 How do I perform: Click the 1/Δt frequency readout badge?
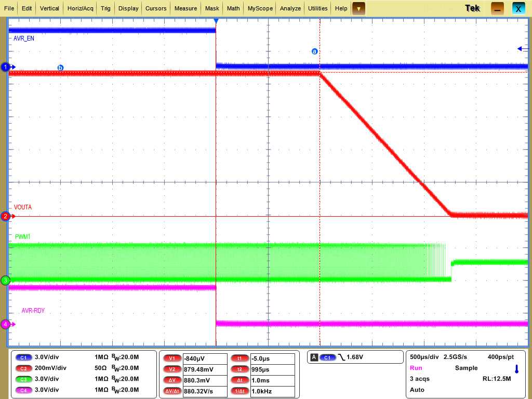click(x=240, y=391)
